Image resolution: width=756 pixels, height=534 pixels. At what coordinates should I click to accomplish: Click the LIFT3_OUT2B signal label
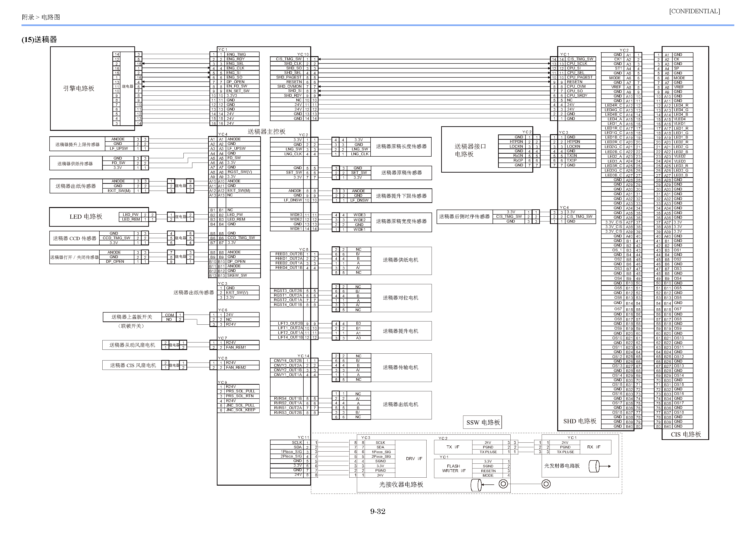pyautogui.click(x=290, y=324)
